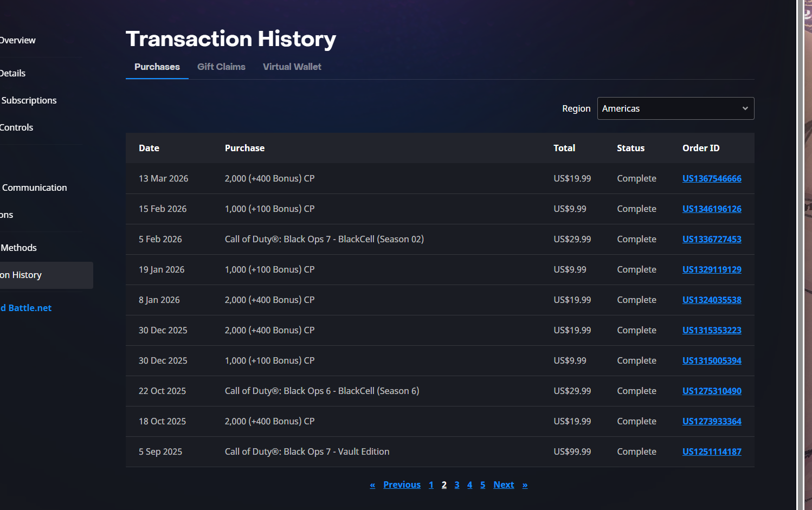Follow the Battle.net sidebar link
This screenshot has width=812, height=510.
(26, 308)
